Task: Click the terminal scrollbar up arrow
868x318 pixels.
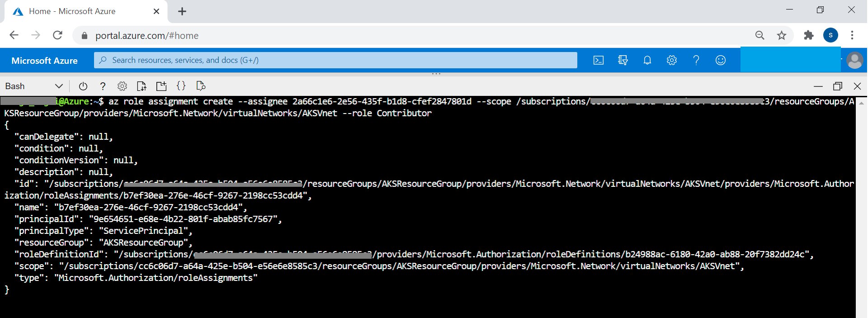Action: [x=861, y=103]
